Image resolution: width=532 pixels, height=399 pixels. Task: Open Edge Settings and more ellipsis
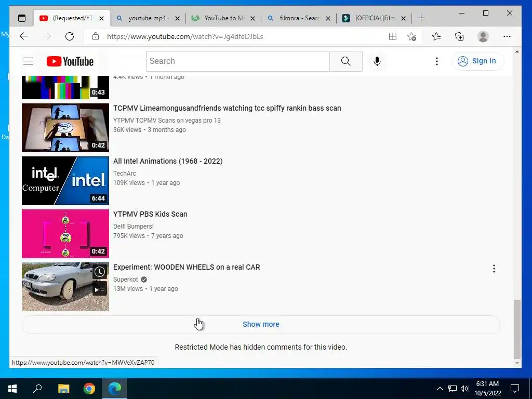point(507,36)
